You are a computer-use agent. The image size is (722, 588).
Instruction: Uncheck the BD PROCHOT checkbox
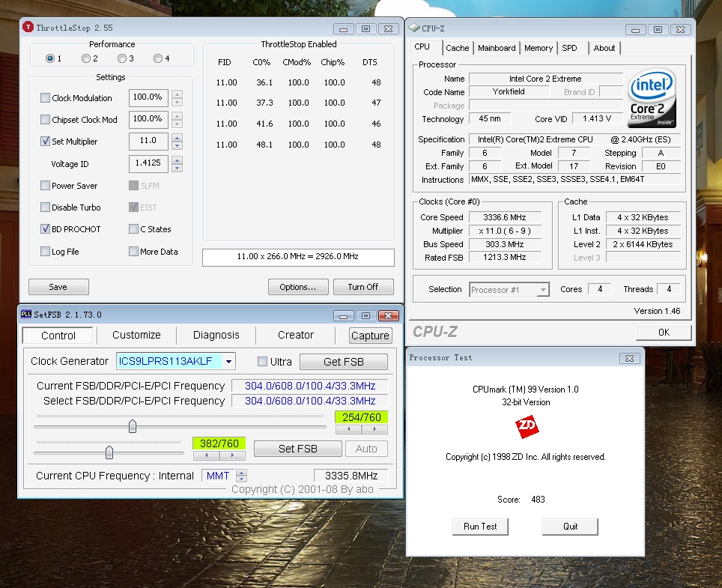pyautogui.click(x=45, y=229)
